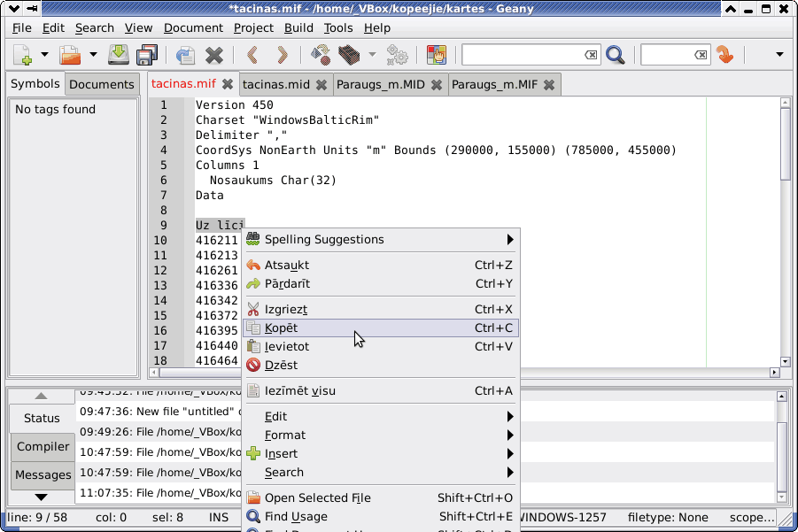This screenshot has width=798, height=532.
Task: Open the Project menu
Action: (x=253, y=28)
